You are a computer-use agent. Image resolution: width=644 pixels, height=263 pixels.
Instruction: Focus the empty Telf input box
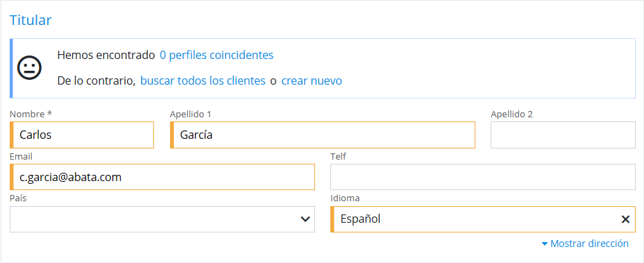pos(483,177)
